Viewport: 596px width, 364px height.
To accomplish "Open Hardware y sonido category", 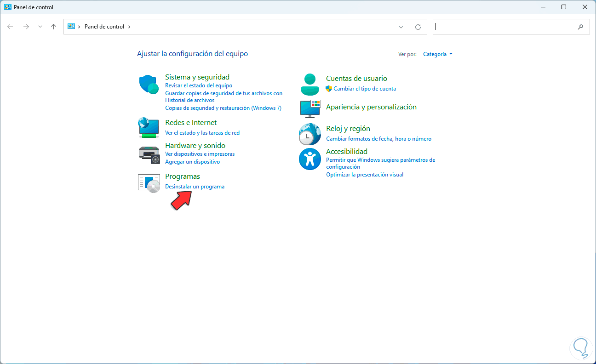I will point(195,146).
